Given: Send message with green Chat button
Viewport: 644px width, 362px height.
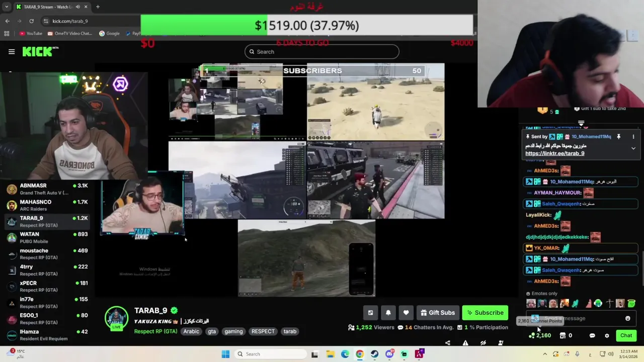Looking at the screenshot, I should pos(626,335).
